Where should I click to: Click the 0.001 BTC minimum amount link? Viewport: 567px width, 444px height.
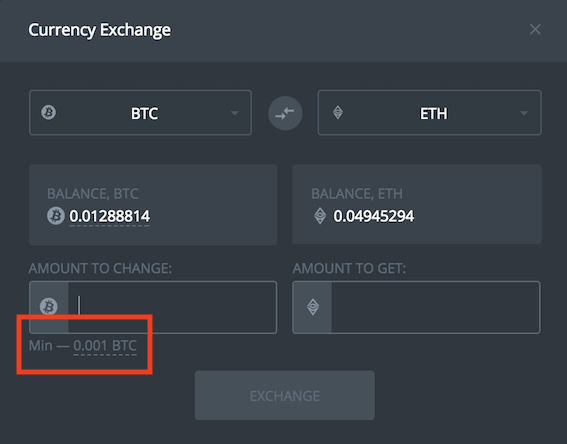pos(105,346)
